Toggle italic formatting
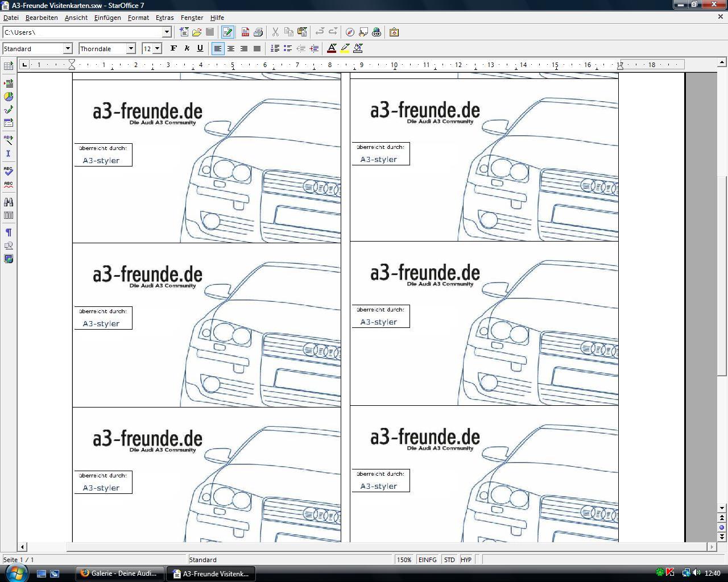 [187, 49]
